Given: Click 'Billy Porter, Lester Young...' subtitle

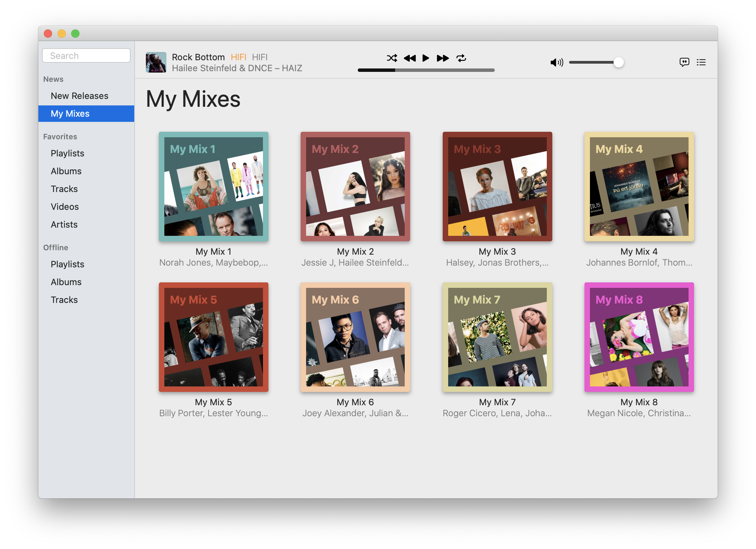Looking at the screenshot, I should click(214, 413).
